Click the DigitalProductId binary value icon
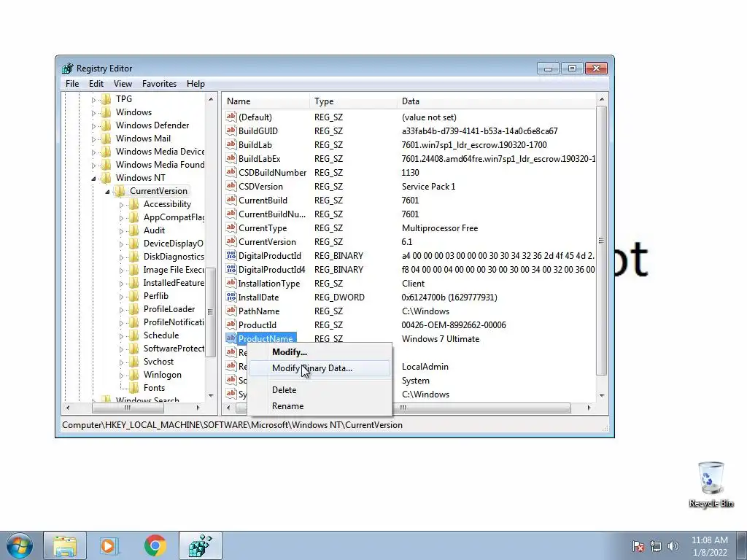The image size is (747, 560). [x=231, y=255]
